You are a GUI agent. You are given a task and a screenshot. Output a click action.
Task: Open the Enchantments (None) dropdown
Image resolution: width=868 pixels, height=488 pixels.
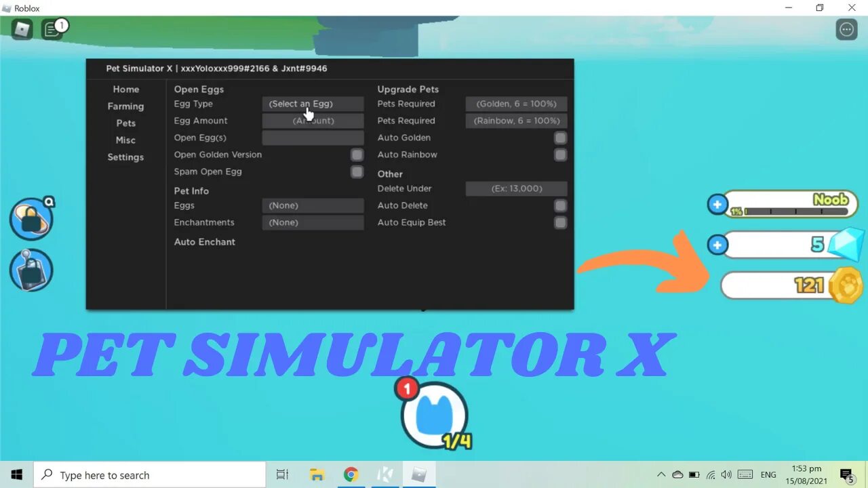click(x=313, y=222)
